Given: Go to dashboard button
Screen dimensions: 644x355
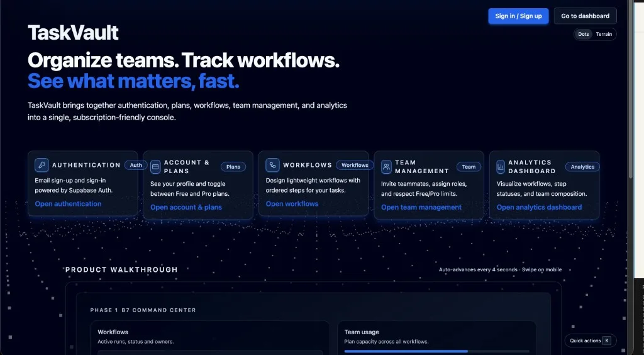Looking at the screenshot, I should click(586, 16).
